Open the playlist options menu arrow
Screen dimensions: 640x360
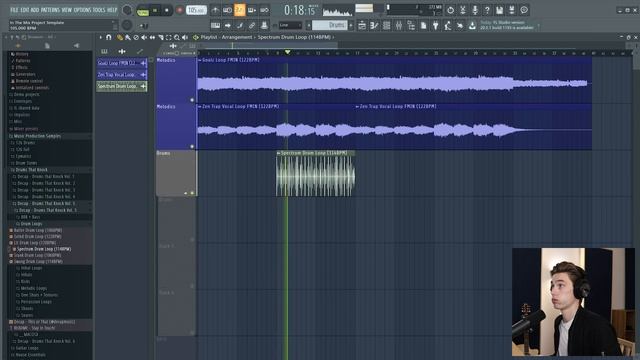pos(100,37)
